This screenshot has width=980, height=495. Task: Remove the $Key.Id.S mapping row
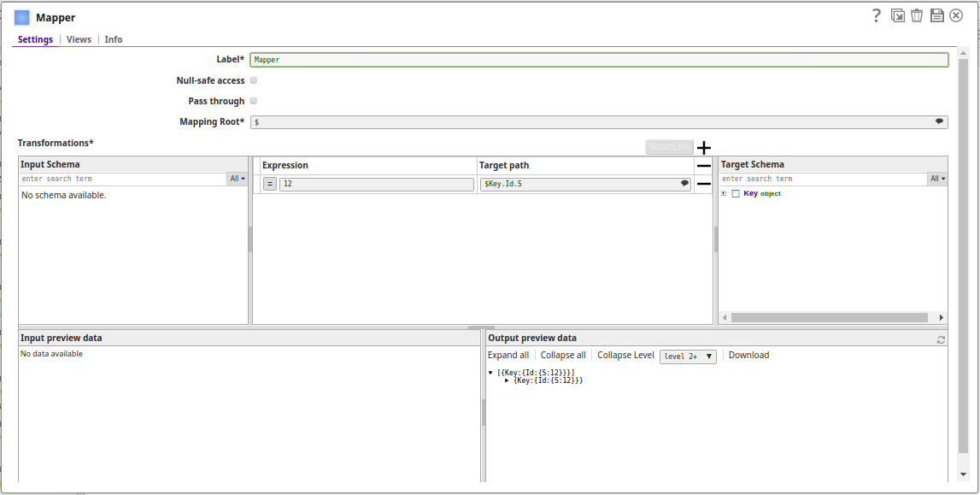tap(704, 185)
